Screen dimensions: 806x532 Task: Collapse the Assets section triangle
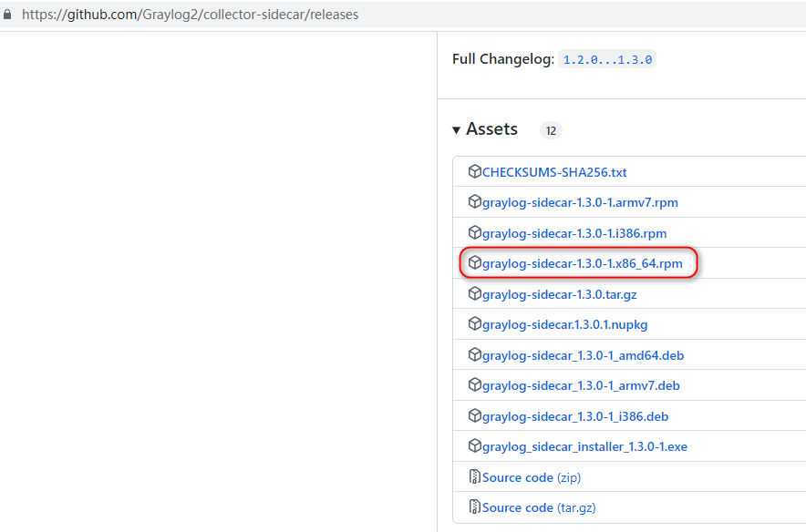[x=456, y=130]
